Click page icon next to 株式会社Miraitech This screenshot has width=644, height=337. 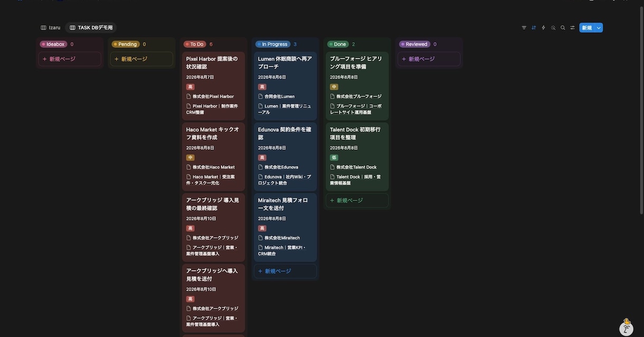click(x=260, y=238)
